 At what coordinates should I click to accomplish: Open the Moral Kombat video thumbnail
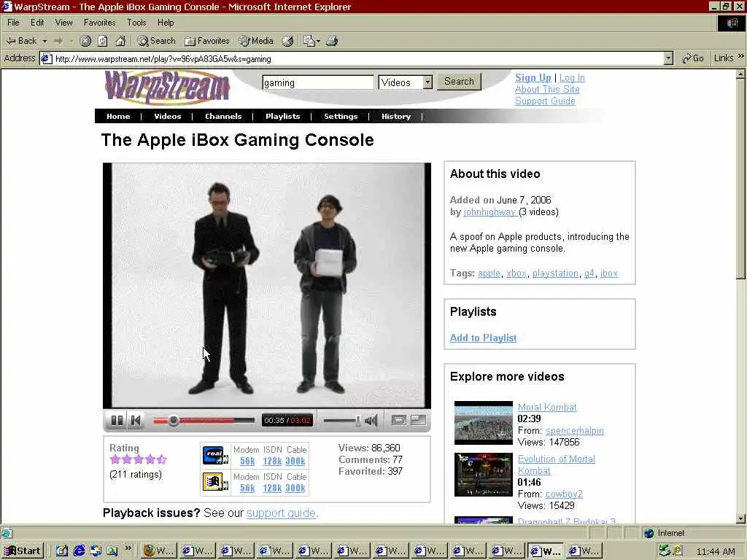[x=483, y=423]
